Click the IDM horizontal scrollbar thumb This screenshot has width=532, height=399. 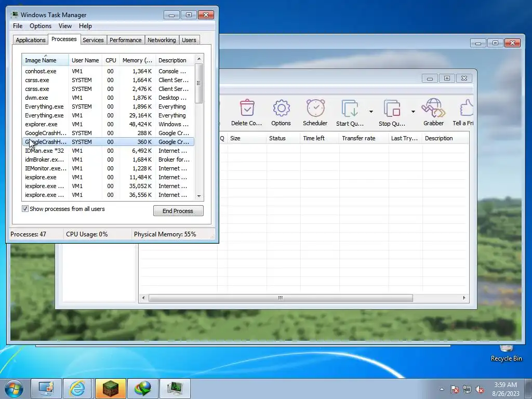[281, 298]
